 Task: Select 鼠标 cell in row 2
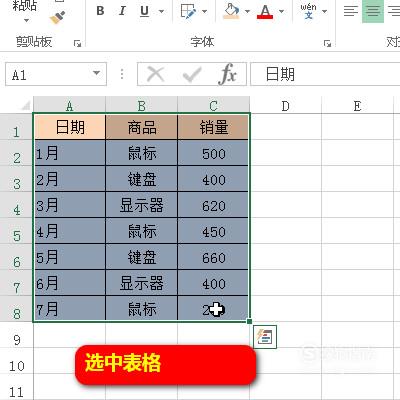(142, 153)
